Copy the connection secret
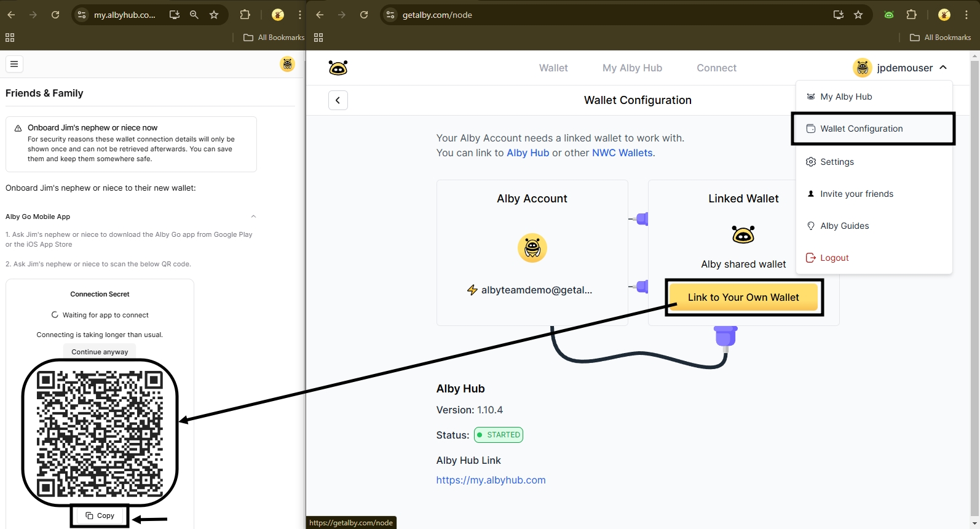 tap(100, 515)
